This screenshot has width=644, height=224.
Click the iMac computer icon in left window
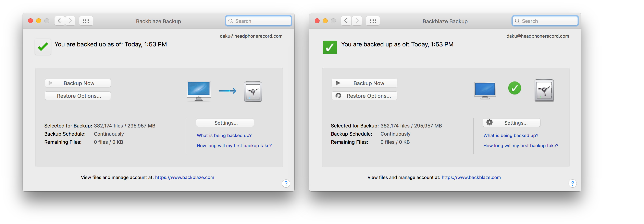tap(199, 91)
